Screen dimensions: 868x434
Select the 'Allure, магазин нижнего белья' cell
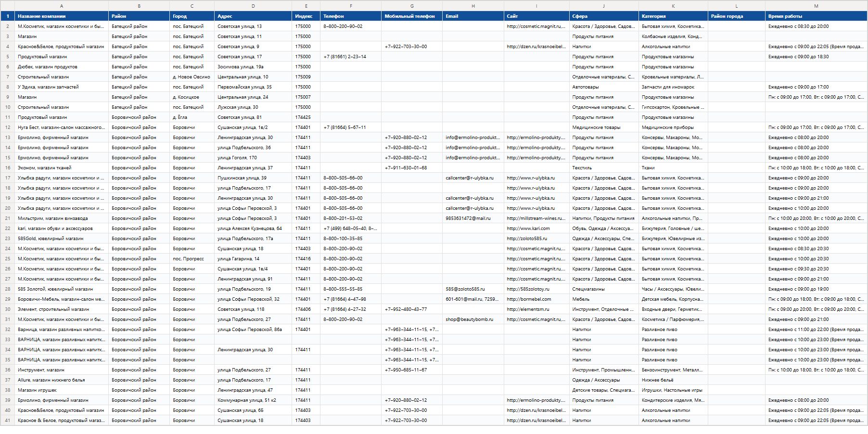click(62, 380)
